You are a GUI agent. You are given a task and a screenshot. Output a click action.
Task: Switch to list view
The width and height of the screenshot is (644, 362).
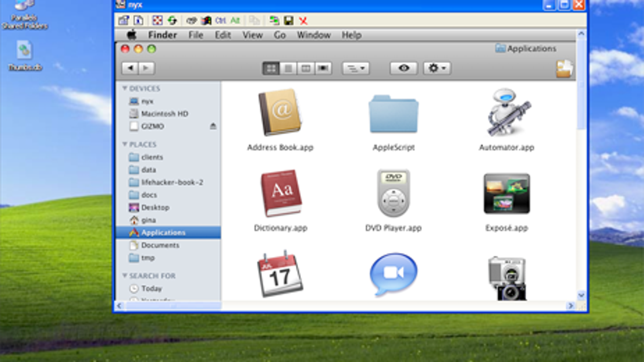tap(288, 68)
